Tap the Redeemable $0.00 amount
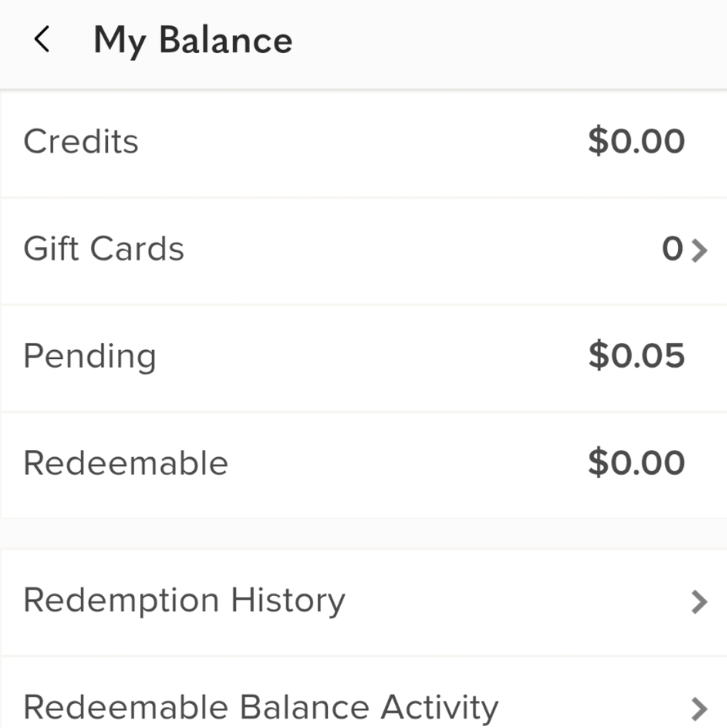 click(x=637, y=462)
